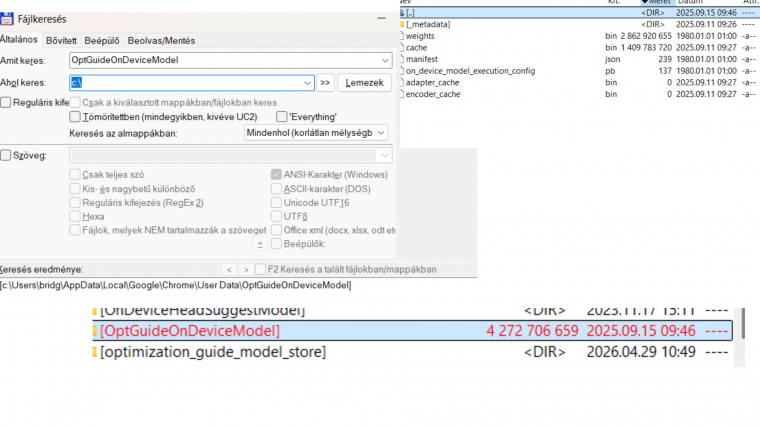Viewport: 760px width, 427px height.
Task: Enable the Reguláris kifejezés checkbox
Action: pos(6,103)
